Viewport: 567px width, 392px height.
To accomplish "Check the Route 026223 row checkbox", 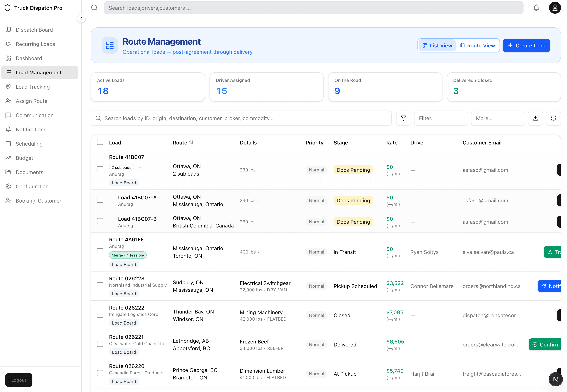I will click(100, 285).
